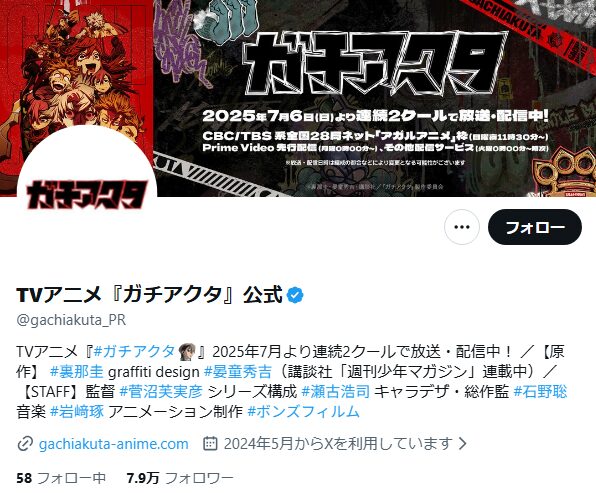The image size is (596, 493).
Task: Expand join date details chevron arrow
Action: coord(462,443)
